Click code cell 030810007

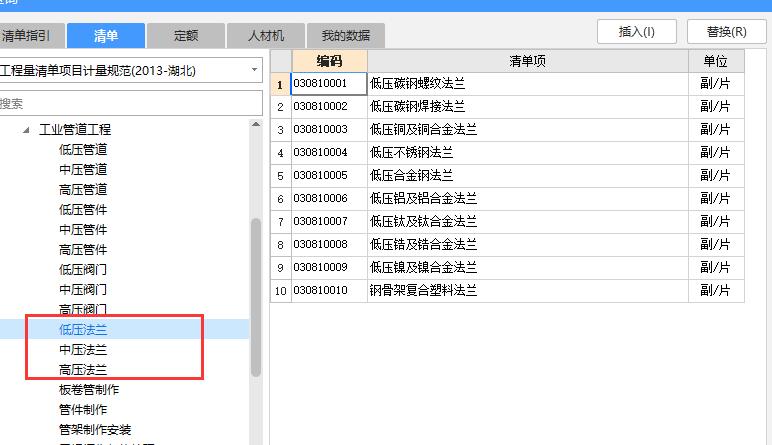(x=329, y=222)
